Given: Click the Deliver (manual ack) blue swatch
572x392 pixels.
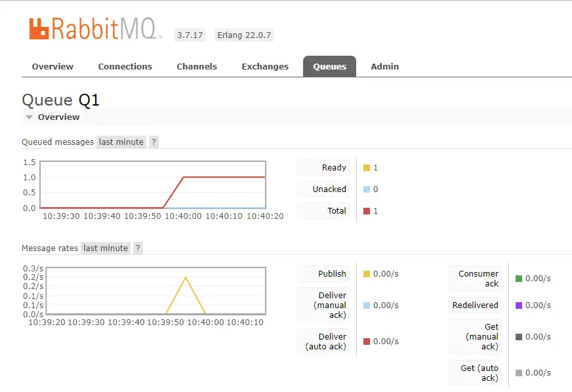Looking at the screenshot, I should pos(367,305).
